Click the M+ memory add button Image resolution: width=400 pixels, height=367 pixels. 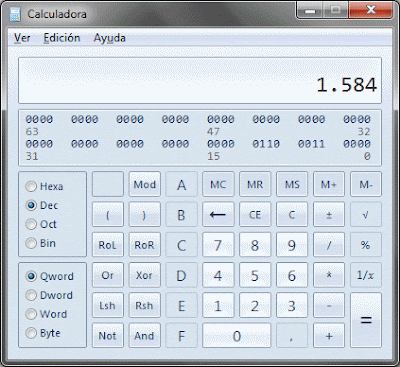(329, 184)
